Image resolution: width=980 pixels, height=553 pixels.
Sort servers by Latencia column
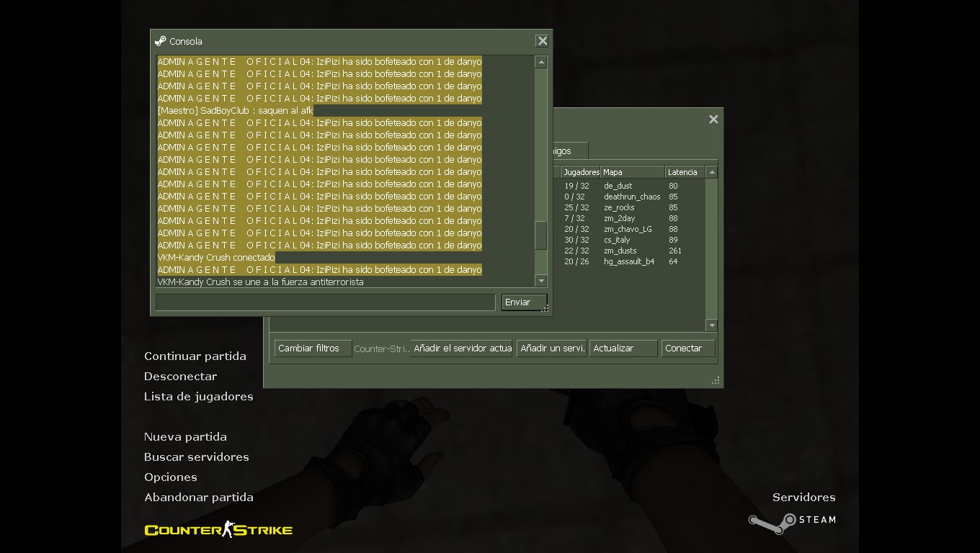pyautogui.click(x=685, y=172)
